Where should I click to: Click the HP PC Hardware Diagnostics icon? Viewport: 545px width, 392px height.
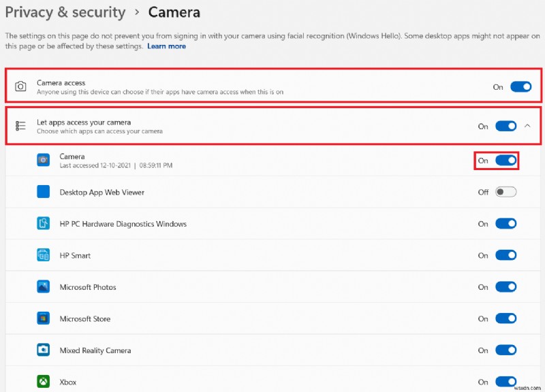[x=42, y=223]
